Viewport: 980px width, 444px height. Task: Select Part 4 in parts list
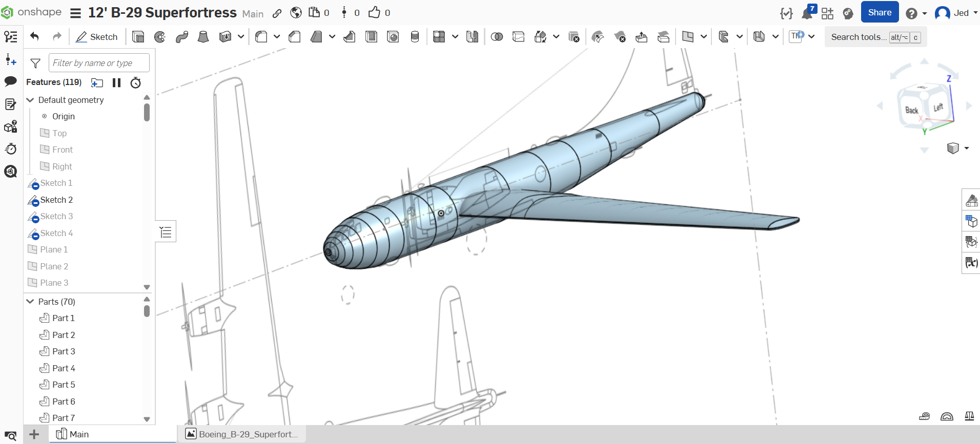(64, 368)
